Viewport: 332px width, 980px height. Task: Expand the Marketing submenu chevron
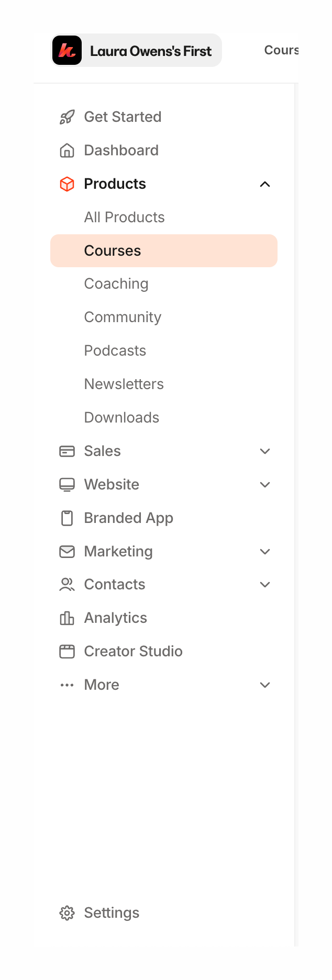tap(265, 552)
